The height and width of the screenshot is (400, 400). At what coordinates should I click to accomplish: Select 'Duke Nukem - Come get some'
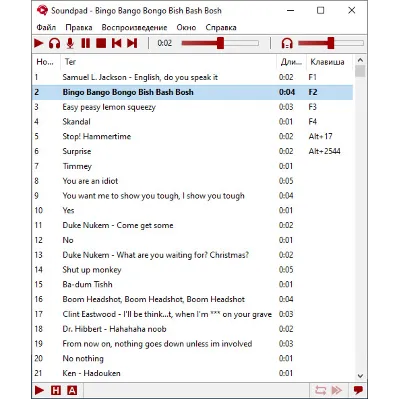[x=193, y=225]
